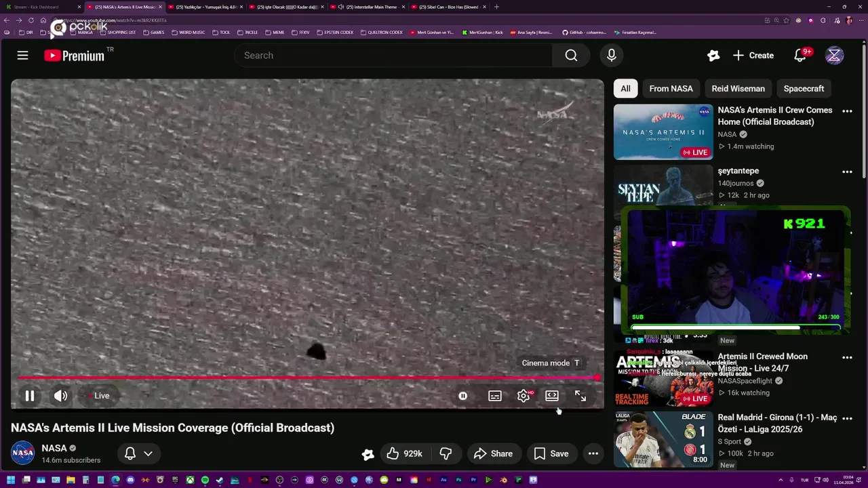Open more options for Crewed Moon Mission video
This screenshot has width=868, height=488.
(847, 357)
